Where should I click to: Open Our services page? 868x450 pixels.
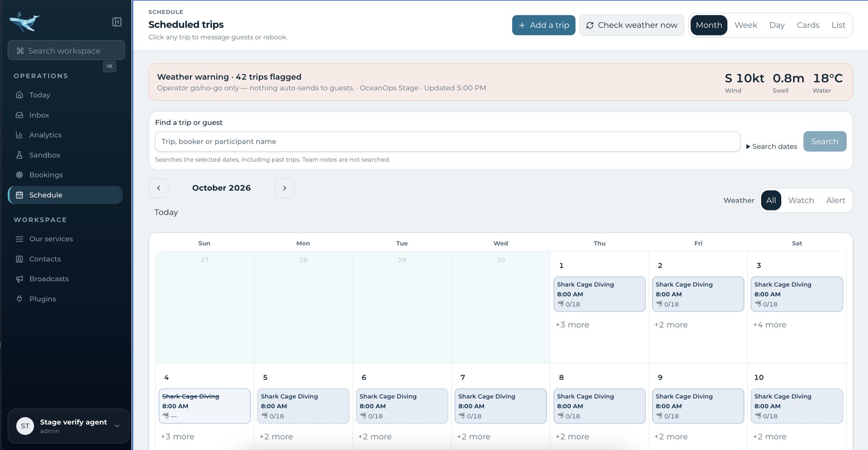point(65,239)
